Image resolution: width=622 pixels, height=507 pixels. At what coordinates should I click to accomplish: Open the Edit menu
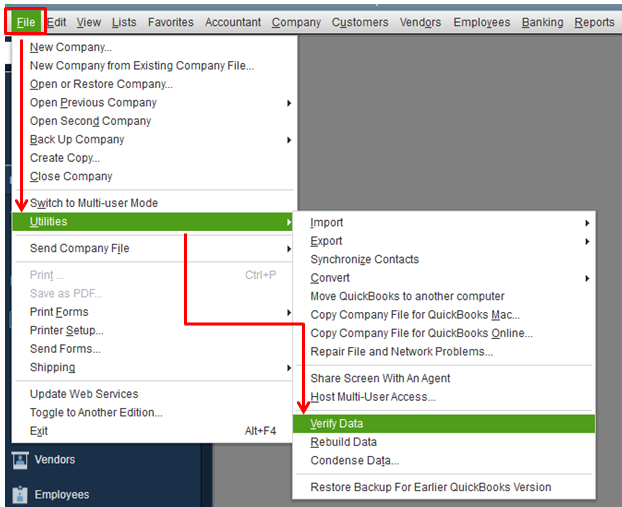point(56,22)
